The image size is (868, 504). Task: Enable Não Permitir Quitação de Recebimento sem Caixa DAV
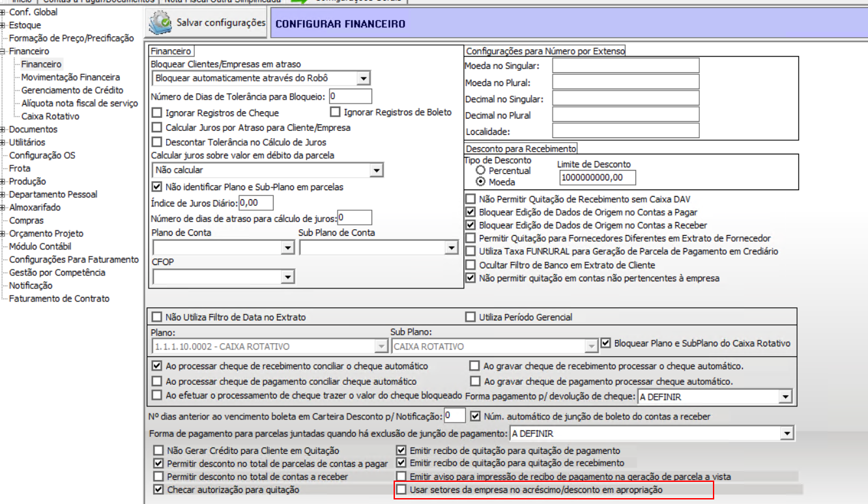point(470,199)
